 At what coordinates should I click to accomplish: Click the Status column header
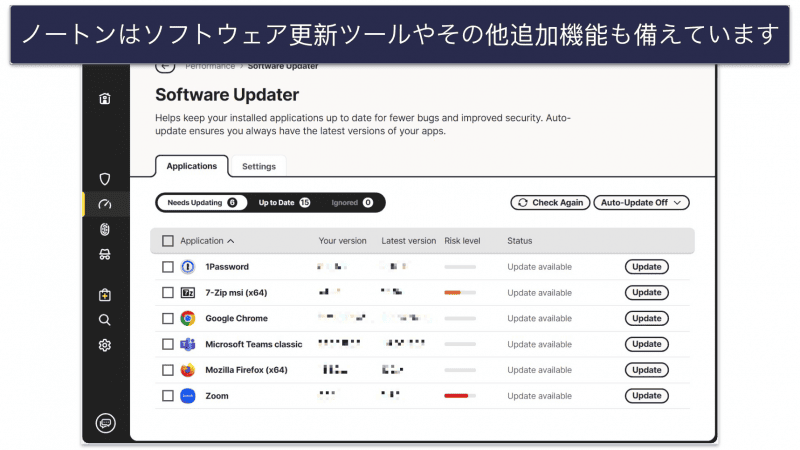coord(519,241)
